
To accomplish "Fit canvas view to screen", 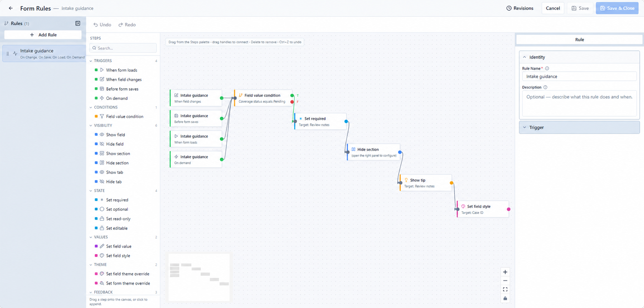I will [505, 290].
